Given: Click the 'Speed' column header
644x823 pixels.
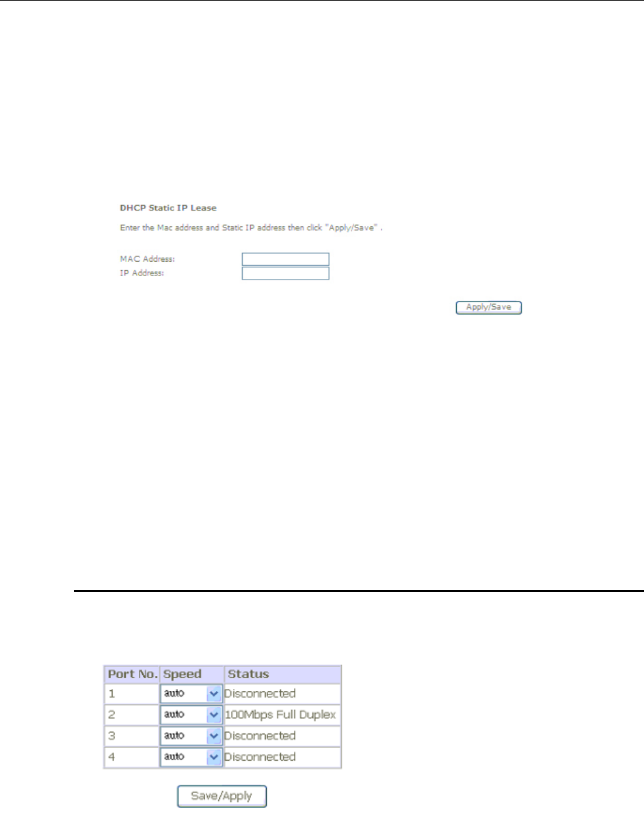Looking at the screenshot, I should [191, 674].
